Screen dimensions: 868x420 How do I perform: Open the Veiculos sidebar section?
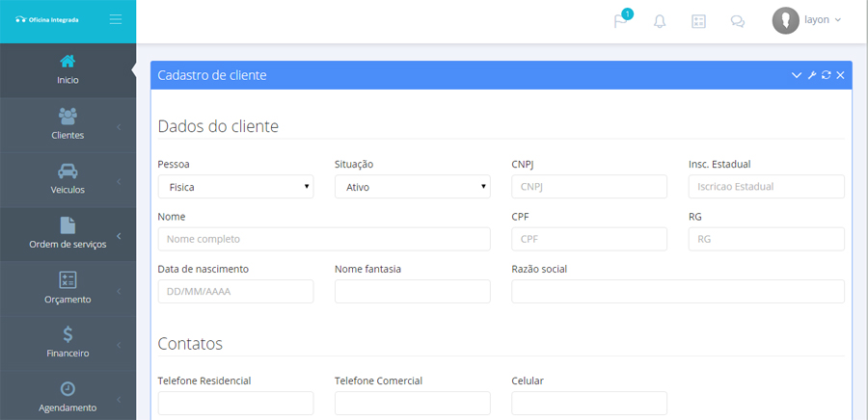coord(68,179)
